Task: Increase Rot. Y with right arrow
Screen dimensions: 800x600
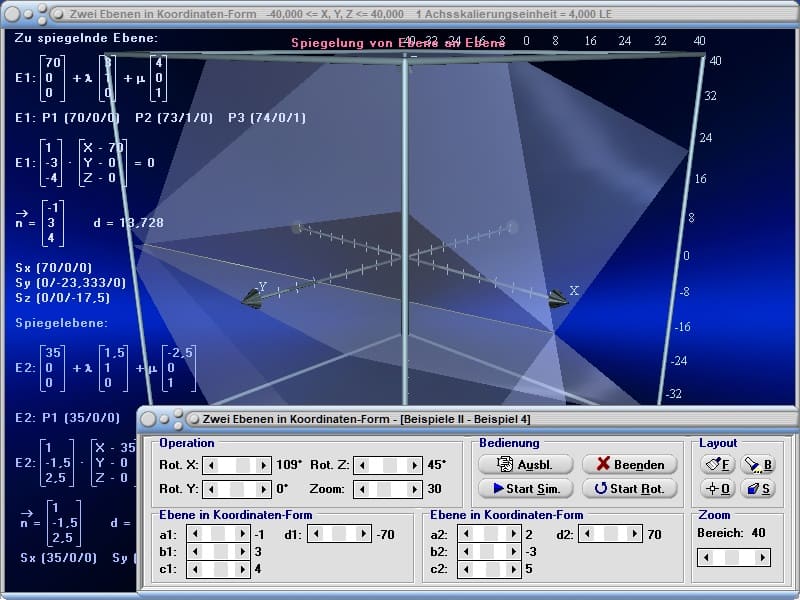Action: (x=263, y=489)
